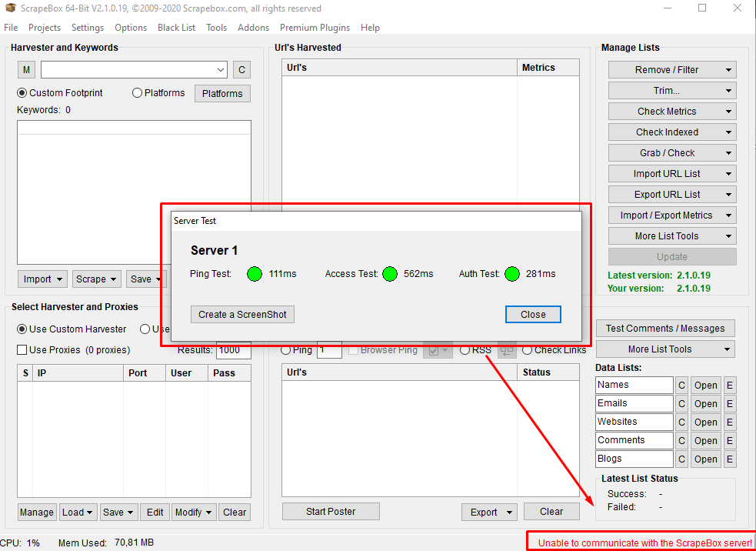Click the Names data list field
The height and width of the screenshot is (551, 756).
[634, 385]
